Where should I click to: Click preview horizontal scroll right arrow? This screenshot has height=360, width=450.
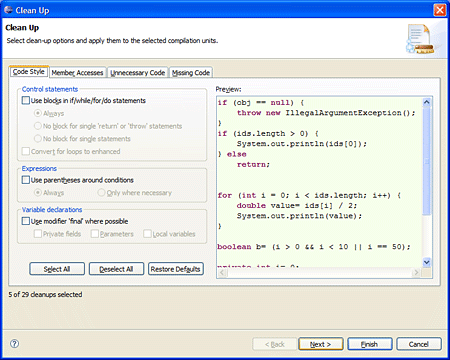pos(416,273)
